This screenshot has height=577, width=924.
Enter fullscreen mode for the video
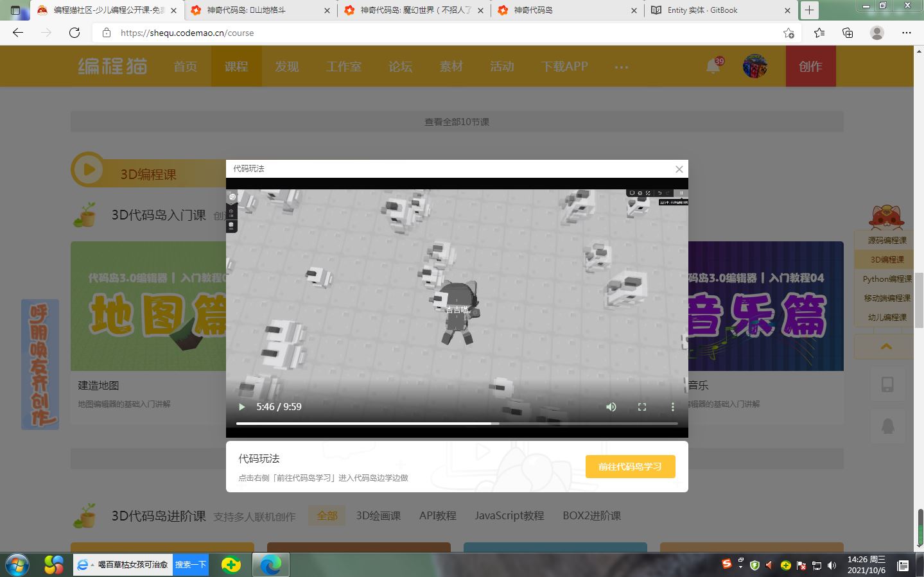[x=641, y=407]
